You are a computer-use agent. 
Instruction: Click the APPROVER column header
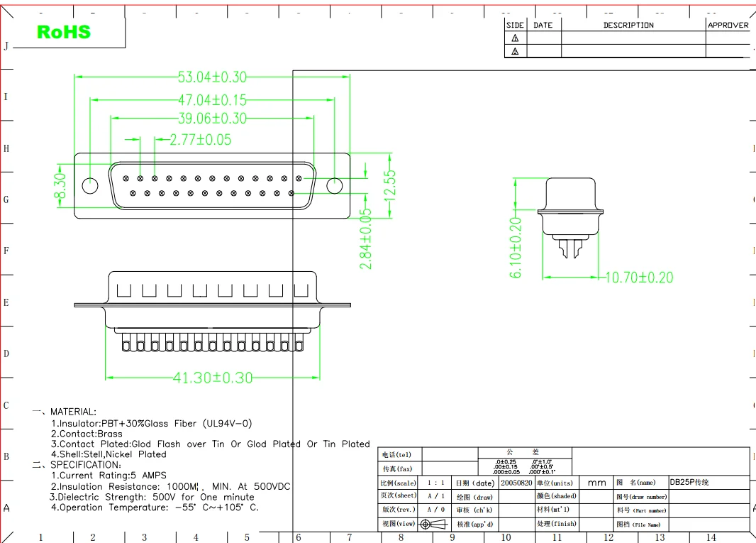point(728,25)
